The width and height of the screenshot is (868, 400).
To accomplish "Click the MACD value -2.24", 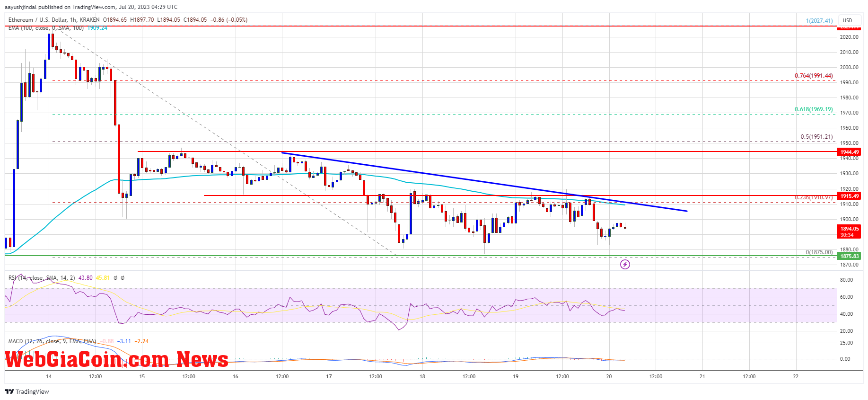I will [x=141, y=341].
